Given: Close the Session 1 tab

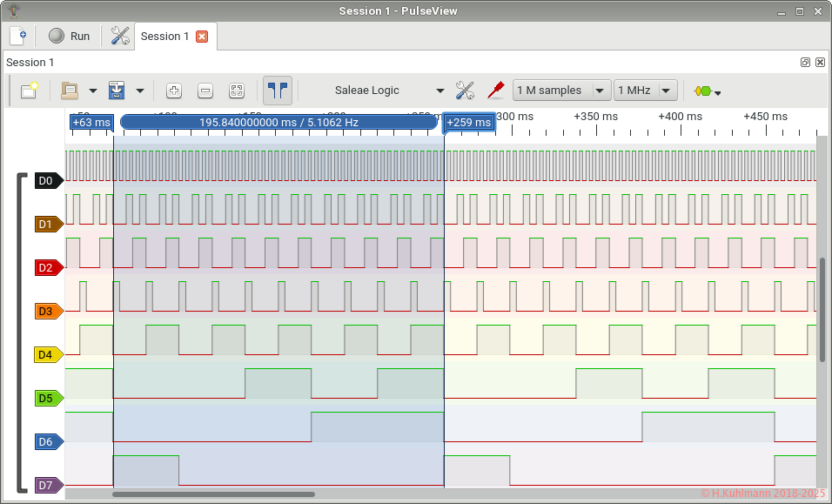Looking at the screenshot, I should (x=202, y=37).
